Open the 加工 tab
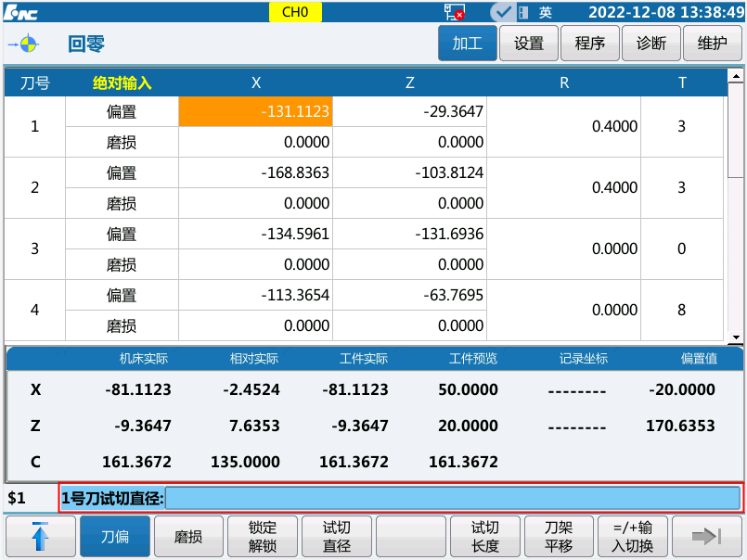 tap(468, 44)
